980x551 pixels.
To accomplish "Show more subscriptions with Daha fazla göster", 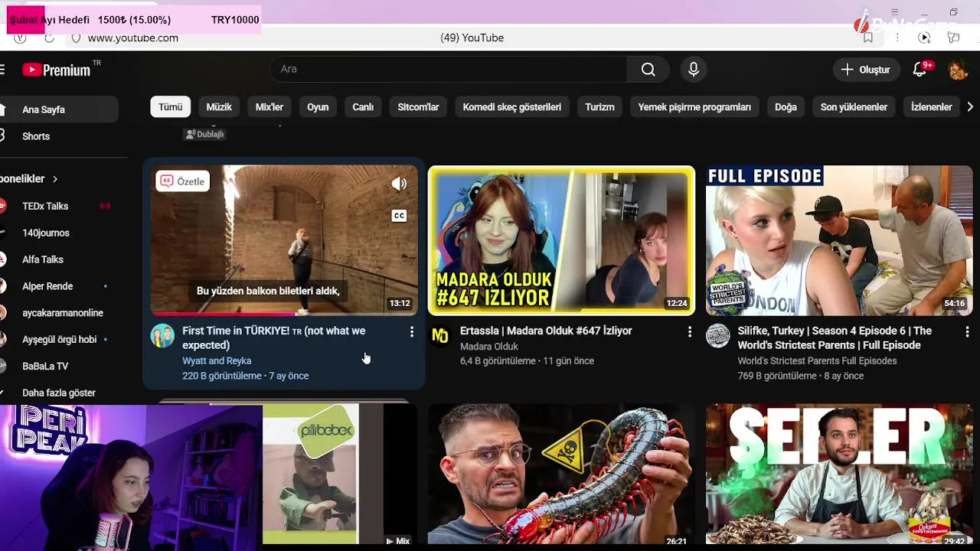I will [59, 393].
